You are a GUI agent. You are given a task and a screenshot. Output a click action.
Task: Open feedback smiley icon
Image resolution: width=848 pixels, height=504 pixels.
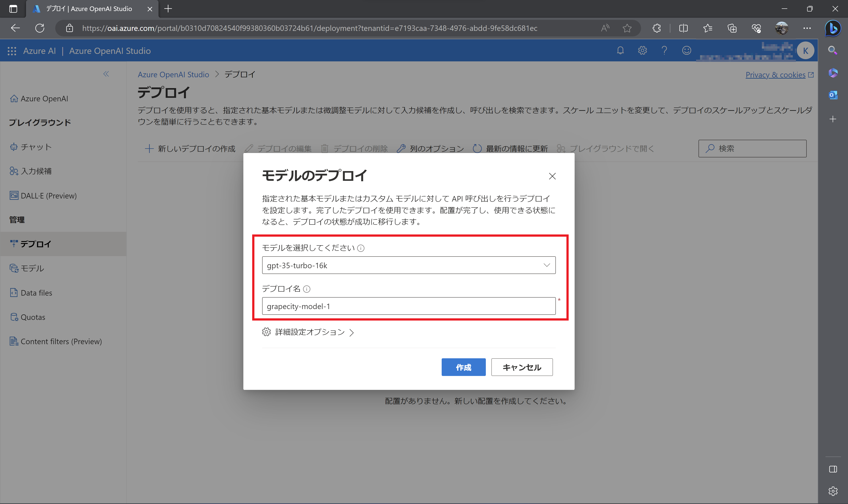[687, 51]
